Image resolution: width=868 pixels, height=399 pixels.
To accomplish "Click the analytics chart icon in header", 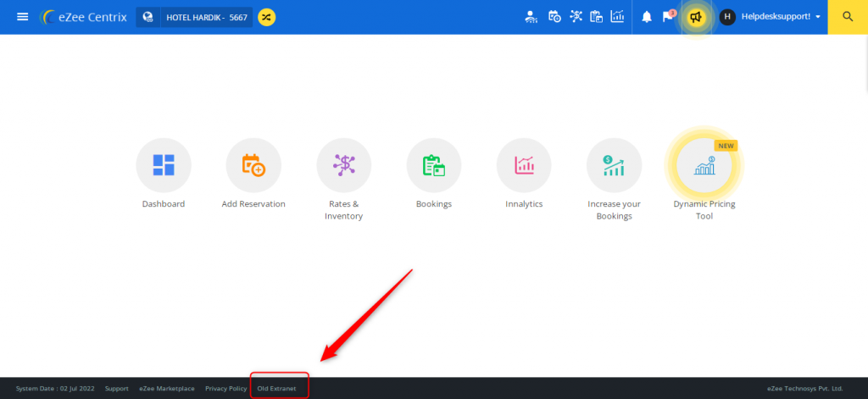I will [x=617, y=17].
